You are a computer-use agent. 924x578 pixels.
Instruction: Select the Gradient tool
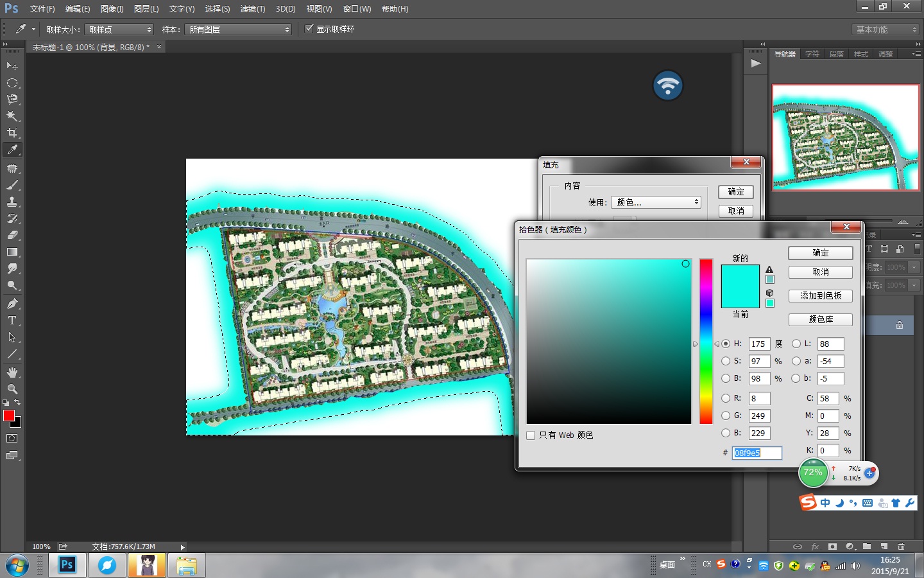point(12,252)
